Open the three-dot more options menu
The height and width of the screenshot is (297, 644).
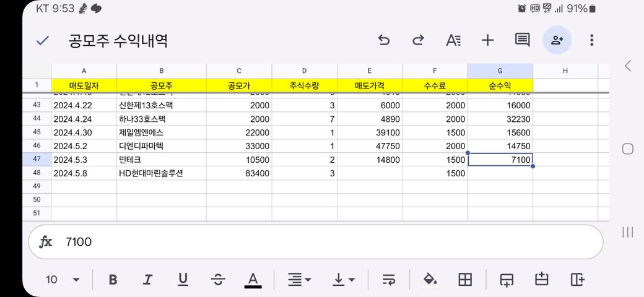(x=592, y=41)
